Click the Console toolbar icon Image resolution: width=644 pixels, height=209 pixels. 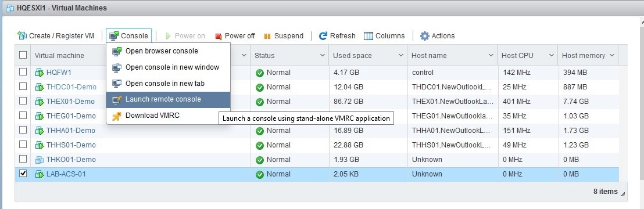coord(114,36)
